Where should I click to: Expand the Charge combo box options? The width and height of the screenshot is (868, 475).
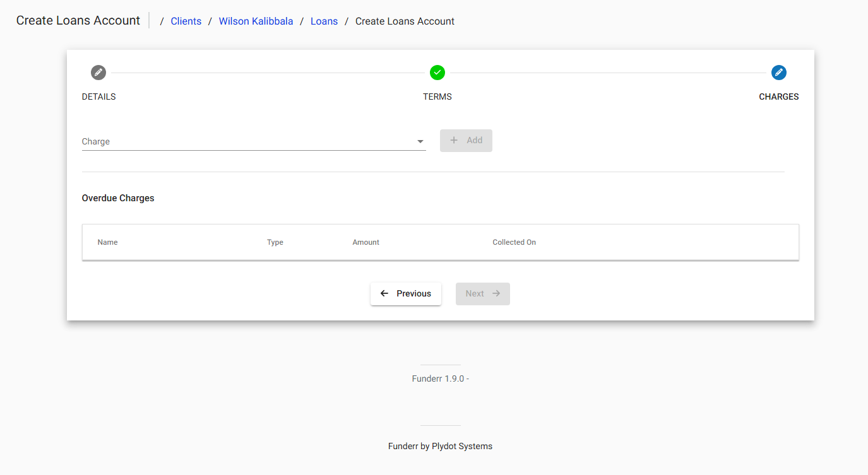pyautogui.click(x=253, y=141)
